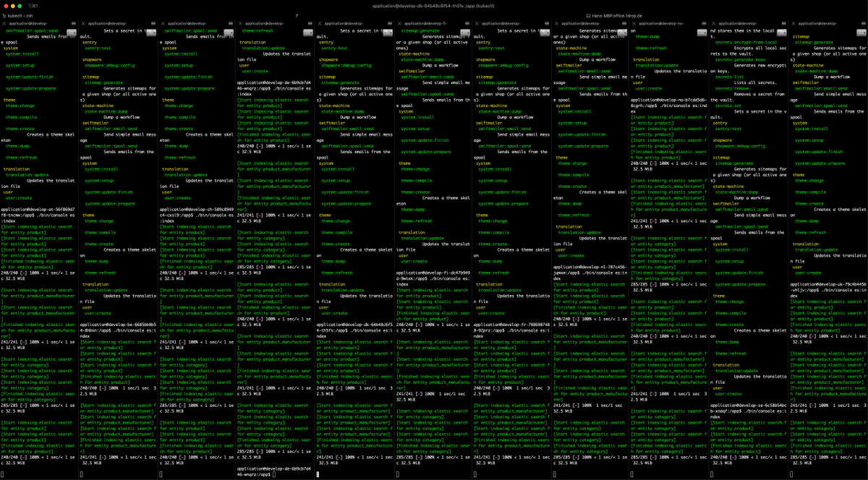Close the develop-ch split pane
Screen dimensions: 868x480
pos(161,24)
